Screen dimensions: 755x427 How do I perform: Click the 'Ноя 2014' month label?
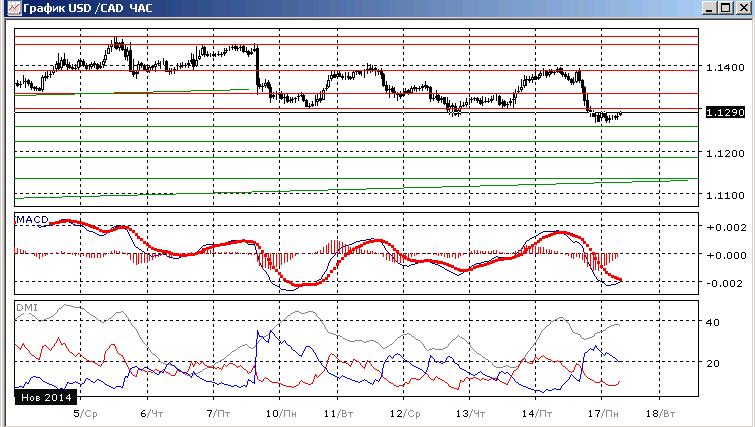tap(46, 397)
